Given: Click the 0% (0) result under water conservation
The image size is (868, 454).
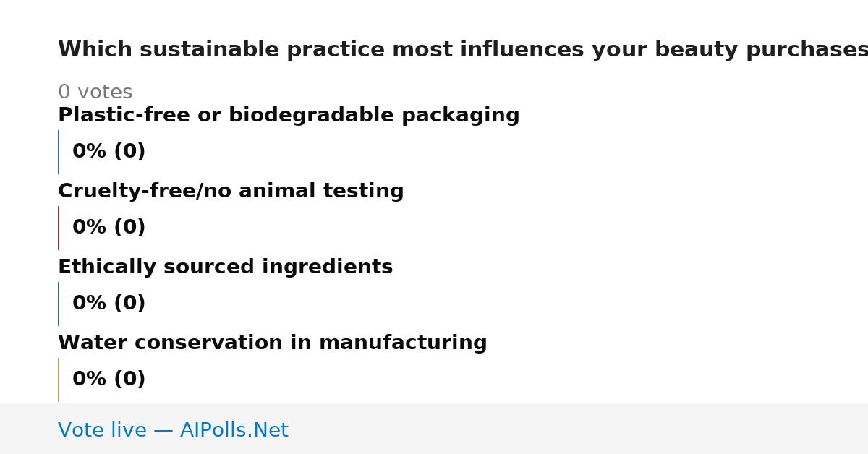Looking at the screenshot, I should click(109, 380).
